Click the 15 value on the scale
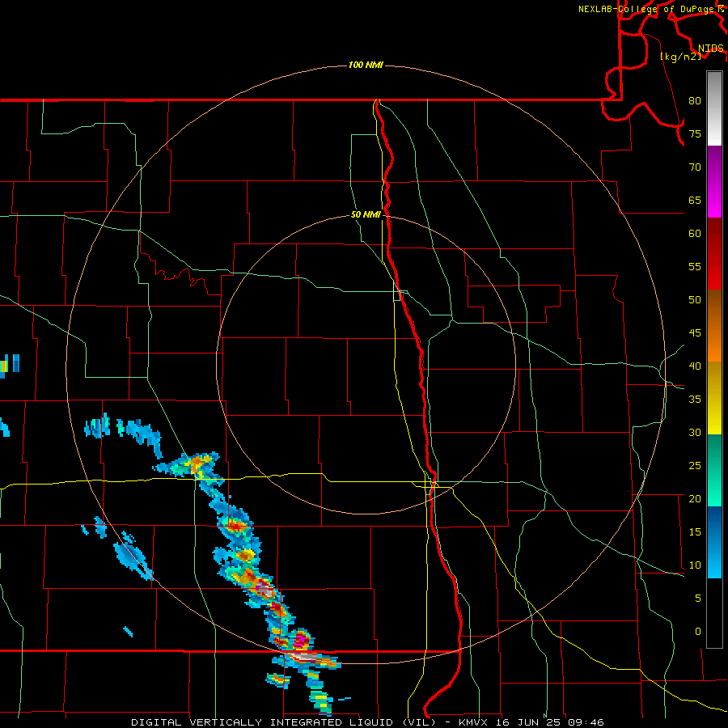The image size is (728, 728). 695,531
